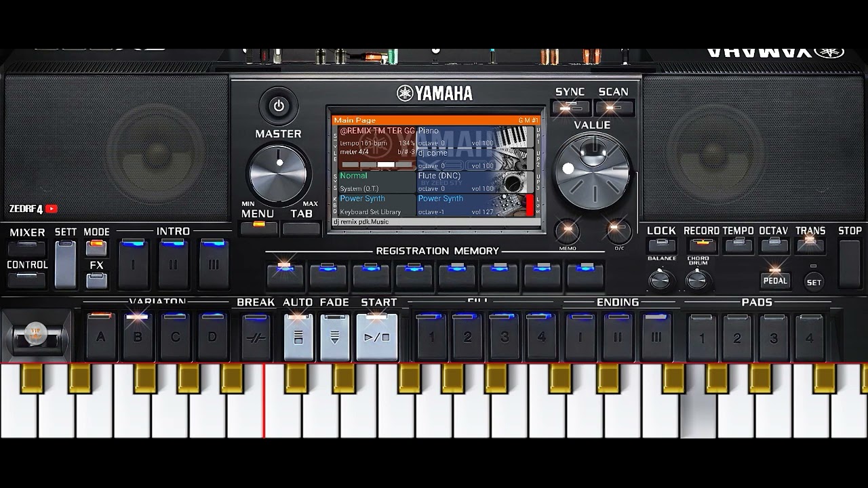The width and height of the screenshot is (868, 488).
Task: Toggle the RECORD button
Action: coord(701,245)
